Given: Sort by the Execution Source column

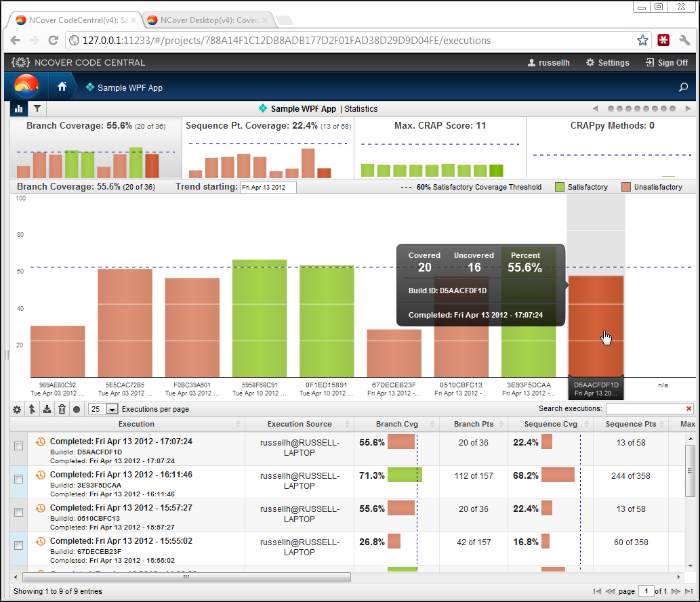Looking at the screenshot, I should 300,424.
